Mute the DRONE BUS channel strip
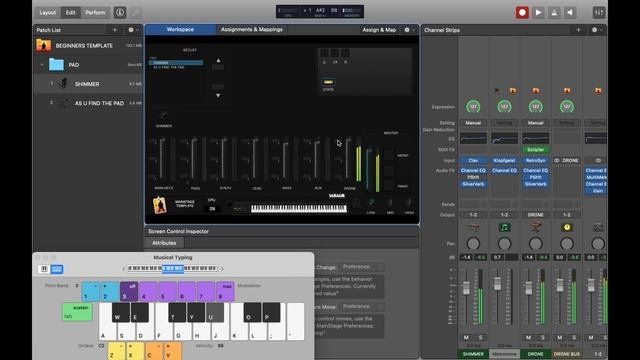Screen dimensions: 640x360 click(x=560, y=338)
